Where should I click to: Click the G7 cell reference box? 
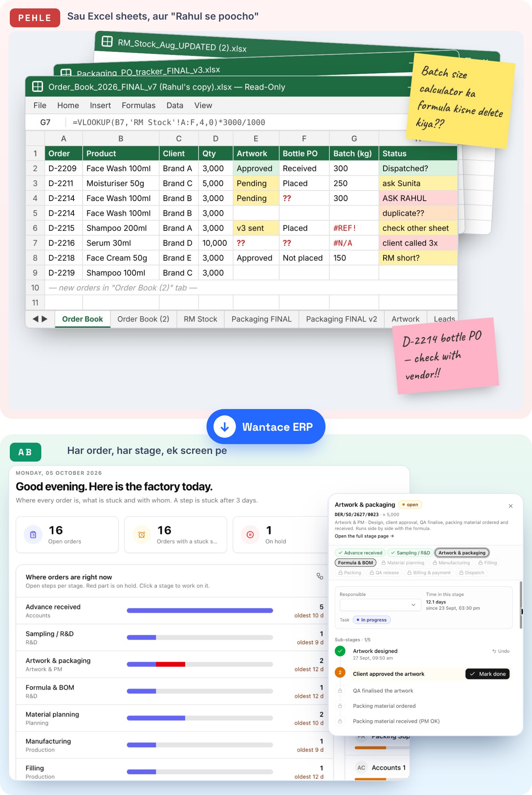click(45, 122)
